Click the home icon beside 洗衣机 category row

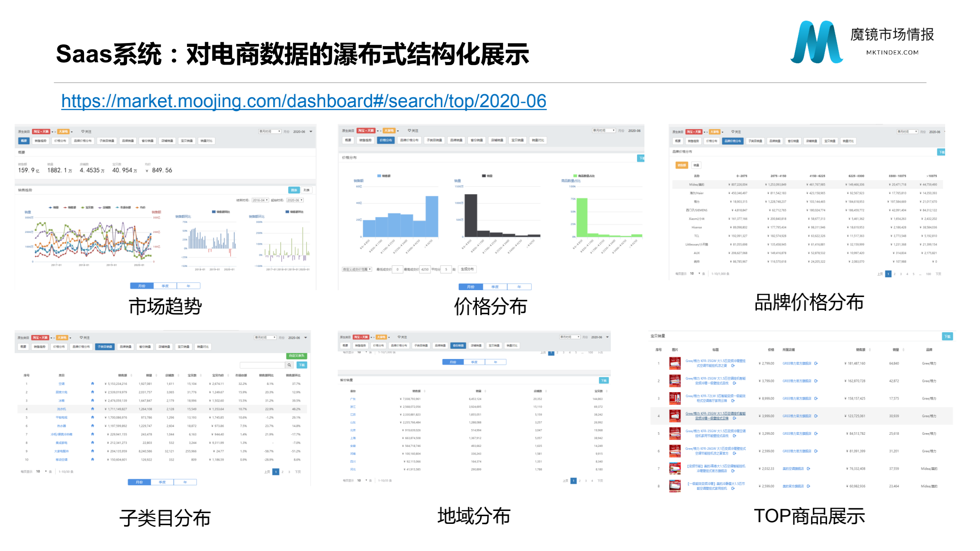click(x=92, y=409)
